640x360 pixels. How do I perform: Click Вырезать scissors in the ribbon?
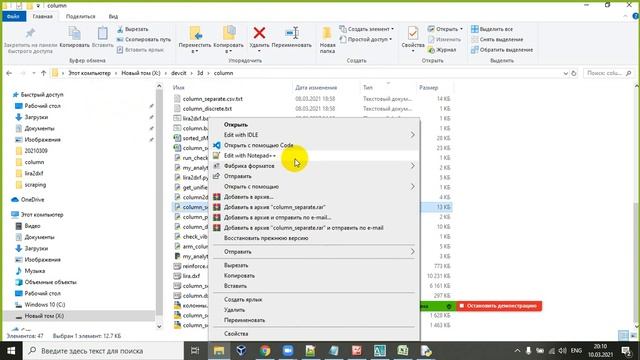click(132, 29)
